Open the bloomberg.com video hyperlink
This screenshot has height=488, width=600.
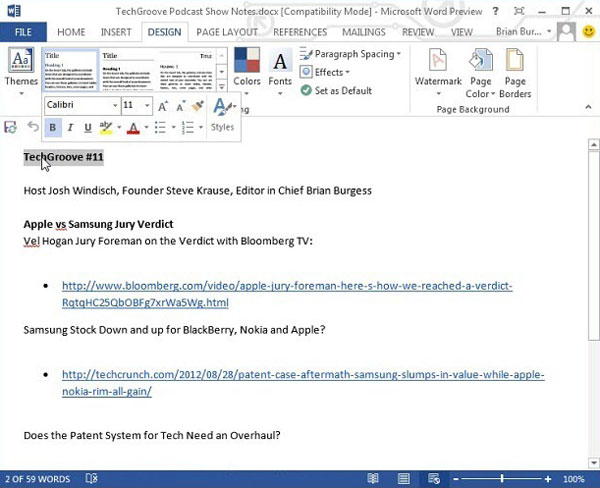[287, 294]
